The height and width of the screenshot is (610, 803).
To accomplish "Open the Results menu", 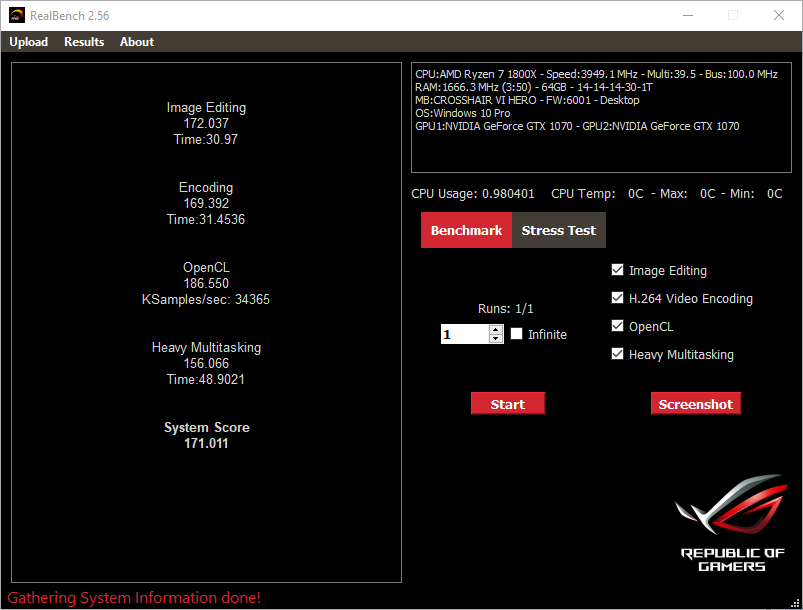I will pos(84,42).
